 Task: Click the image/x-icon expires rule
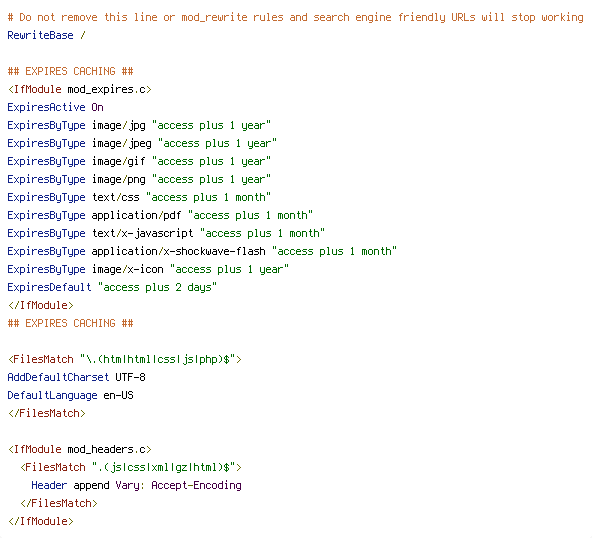[x=148, y=270]
